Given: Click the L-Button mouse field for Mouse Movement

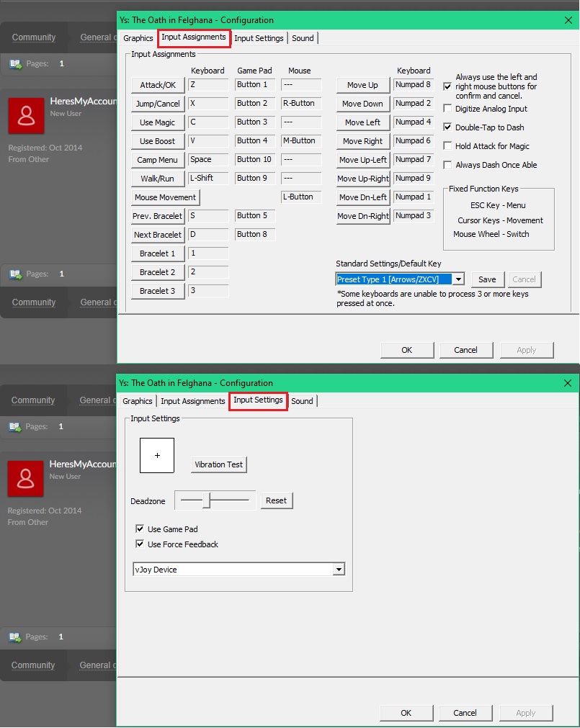Looking at the screenshot, I should (301, 197).
